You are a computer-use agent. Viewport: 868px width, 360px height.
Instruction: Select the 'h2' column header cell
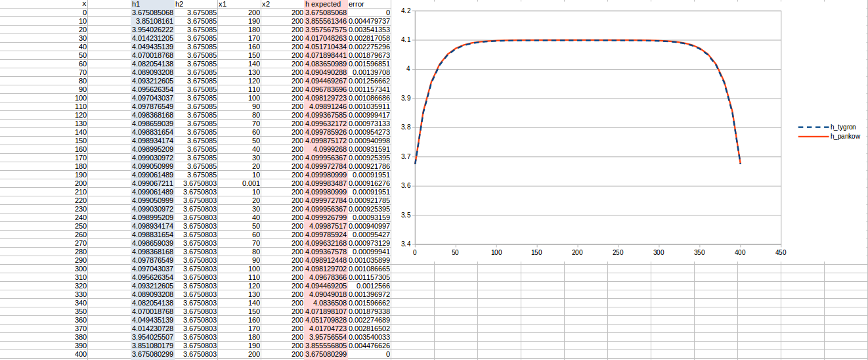(x=196, y=4)
